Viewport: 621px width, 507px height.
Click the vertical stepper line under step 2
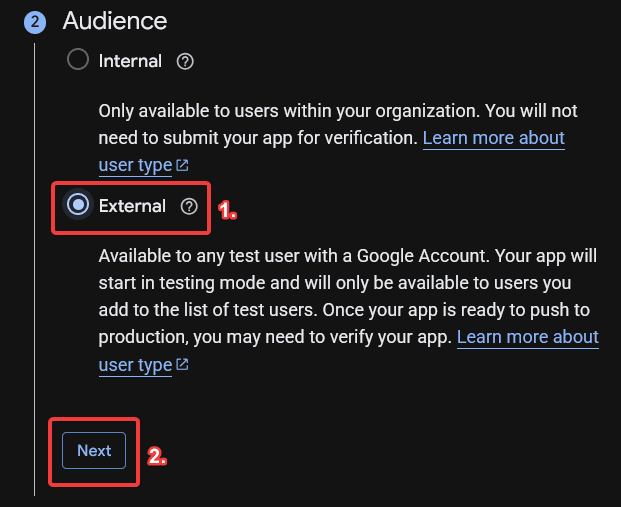[x=34, y=300]
